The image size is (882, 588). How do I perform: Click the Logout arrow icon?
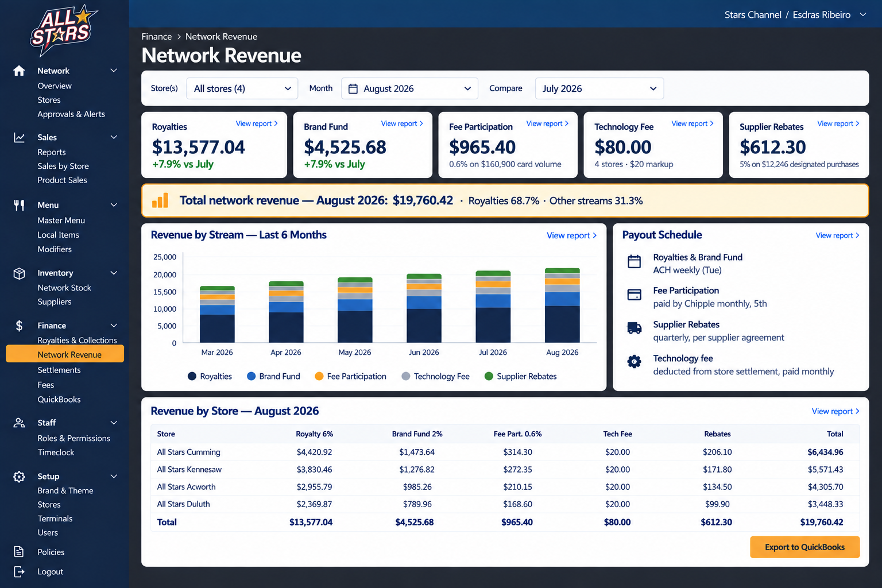pyautogui.click(x=19, y=572)
